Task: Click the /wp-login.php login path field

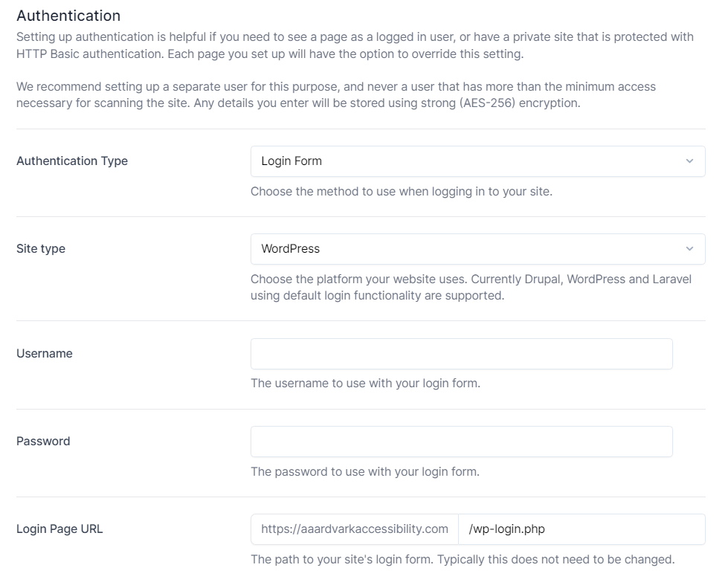Action: click(x=582, y=529)
